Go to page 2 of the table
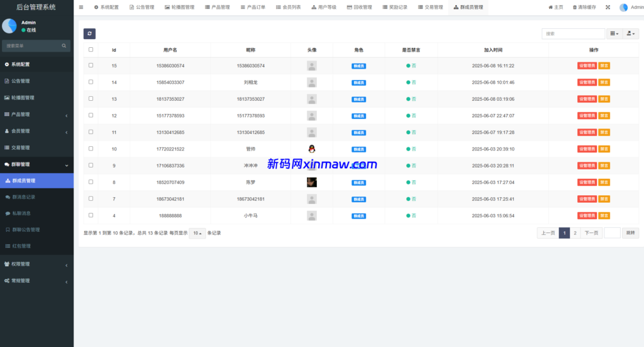 [575, 233]
